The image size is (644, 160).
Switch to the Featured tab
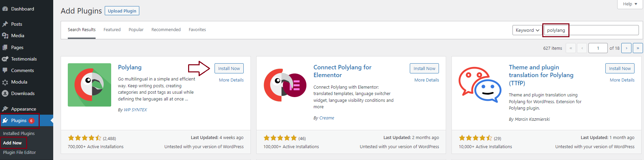pos(112,30)
